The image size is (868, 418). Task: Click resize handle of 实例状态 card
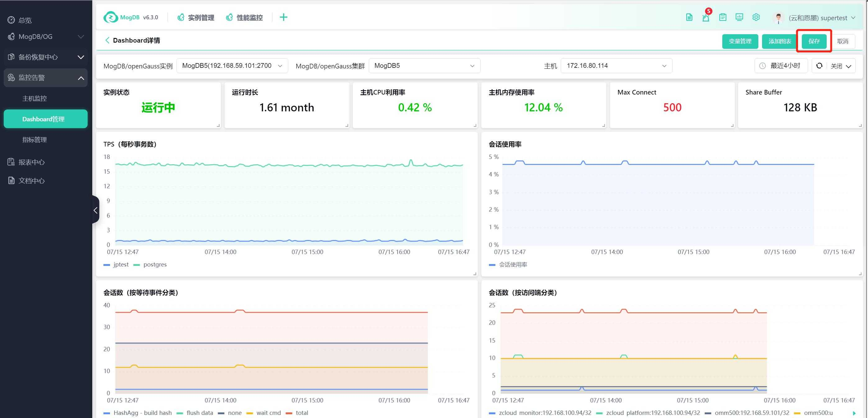[x=218, y=125]
